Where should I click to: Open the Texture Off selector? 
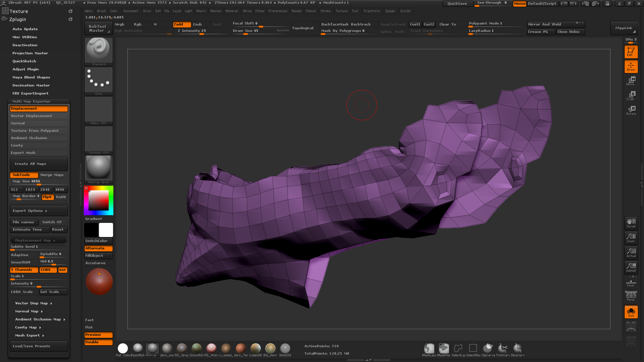(x=99, y=140)
